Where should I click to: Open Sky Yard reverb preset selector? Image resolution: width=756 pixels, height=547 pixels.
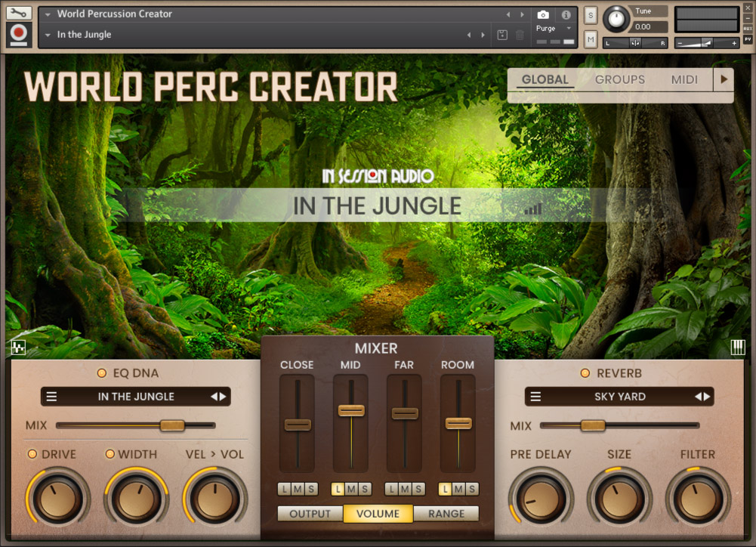(x=619, y=397)
